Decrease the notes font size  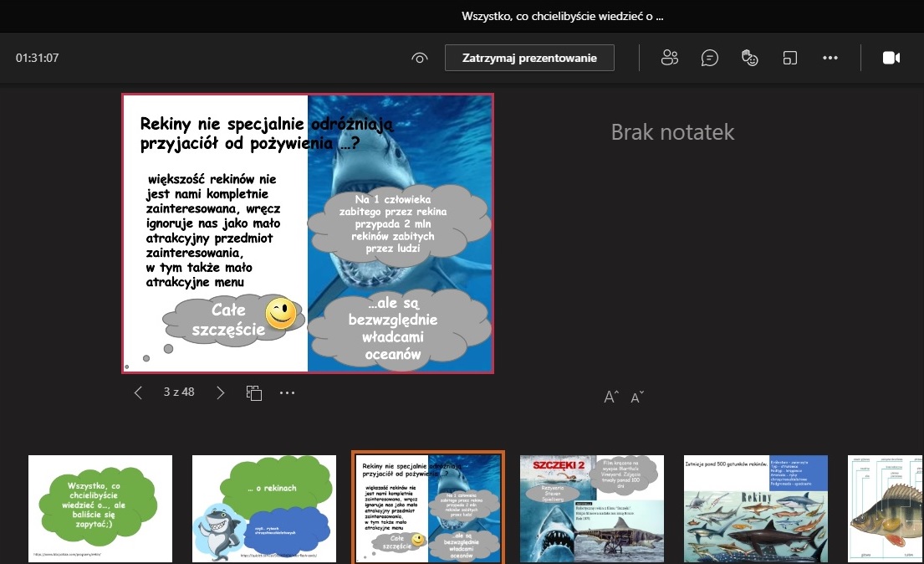[x=637, y=397]
